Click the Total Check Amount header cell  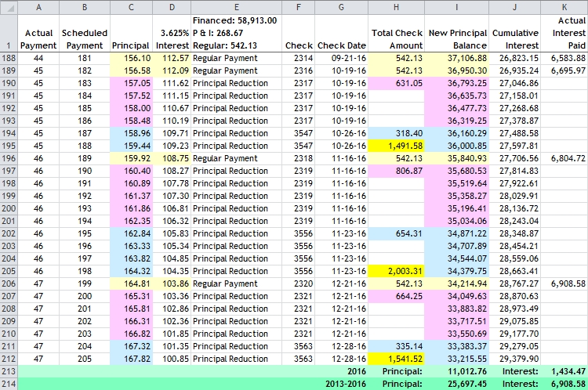[397, 33]
